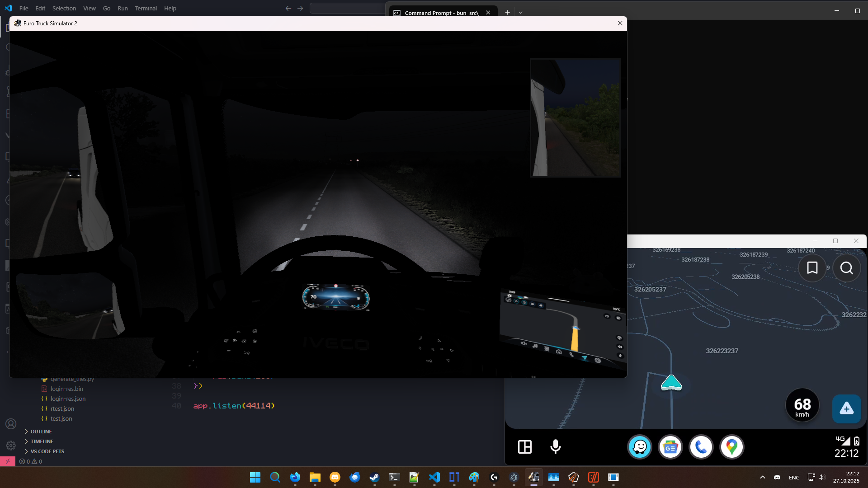Open the Paint taskbar icon
Image resolution: width=868 pixels, height=488 pixels.
point(474,477)
